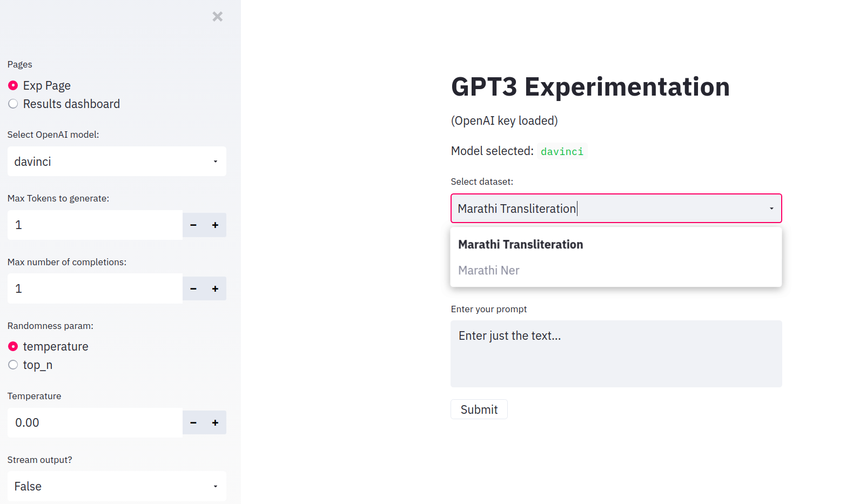
Task: Click the Max Tokens to generate field
Action: click(95, 225)
